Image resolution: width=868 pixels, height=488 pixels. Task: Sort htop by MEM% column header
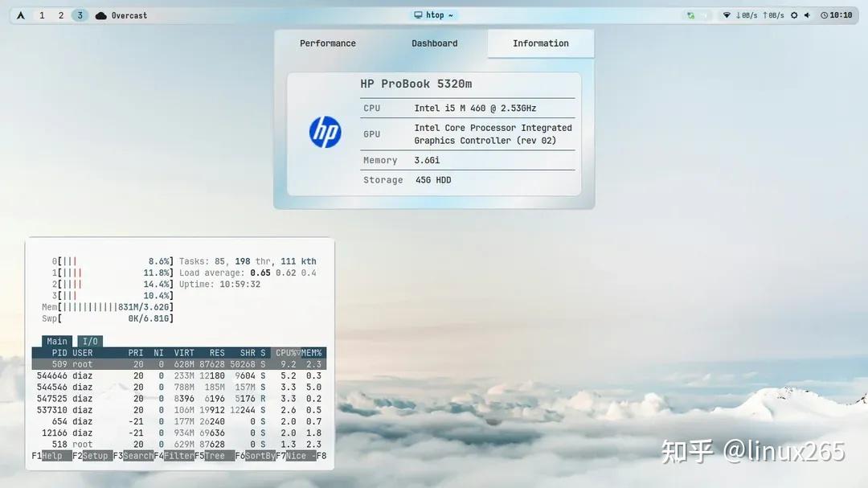coord(312,353)
